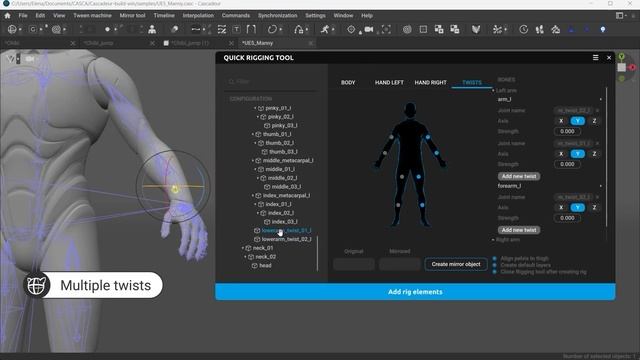Click the globe icon in toolbar
This screenshot has width=640, height=360.
pos(12,29)
